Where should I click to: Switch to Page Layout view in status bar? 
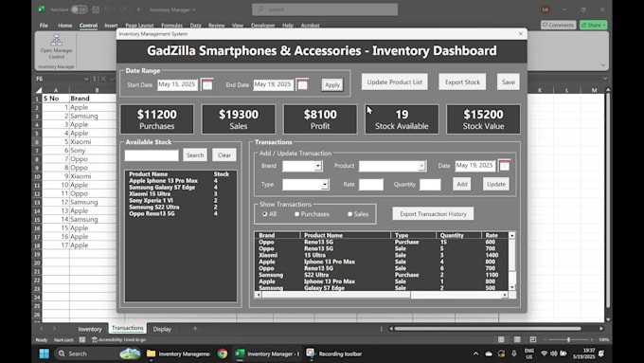click(517, 339)
